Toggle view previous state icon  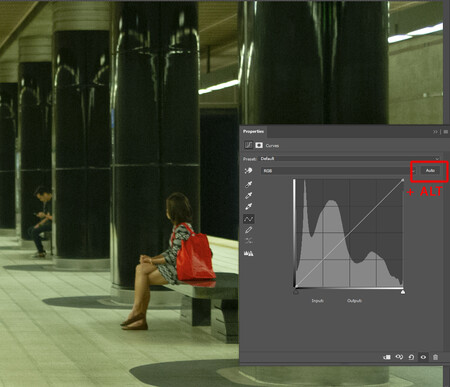click(399, 357)
